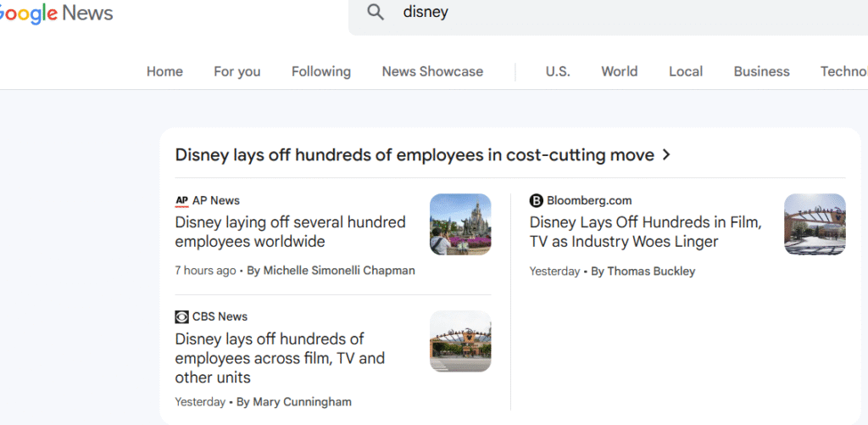The height and width of the screenshot is (425, 868).
Task: Expand the Disney layoffs story chevron arrow
Action: point(666,155)
